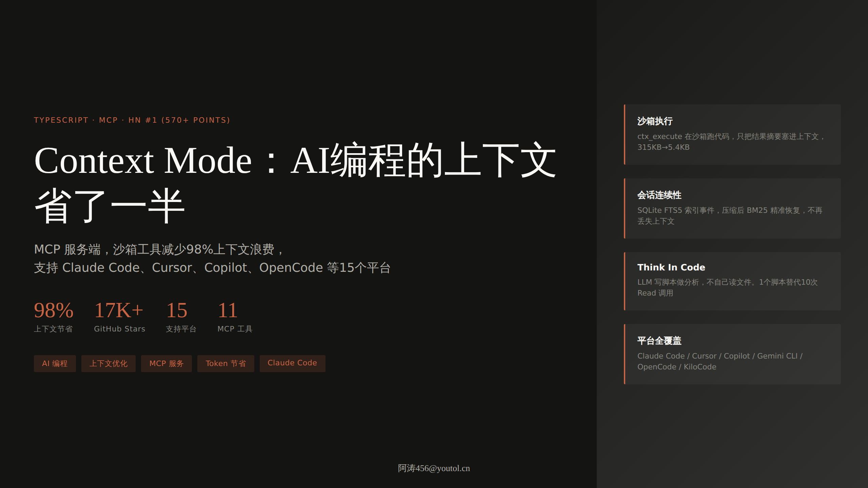Click the Claude Code tag
This screenshot has width=868, height=488.
(x=293, y=363)
